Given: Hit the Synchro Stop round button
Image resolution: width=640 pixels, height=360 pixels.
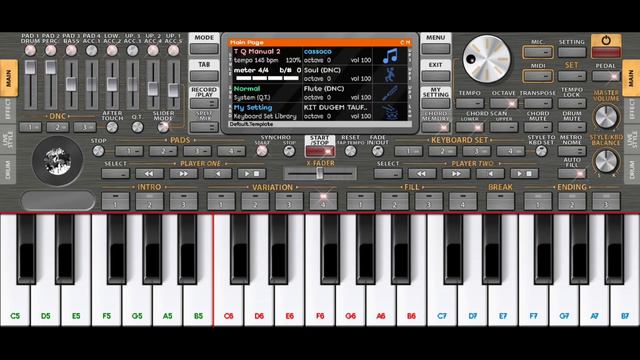Looking at the screenshot, I should coord(289,151).
